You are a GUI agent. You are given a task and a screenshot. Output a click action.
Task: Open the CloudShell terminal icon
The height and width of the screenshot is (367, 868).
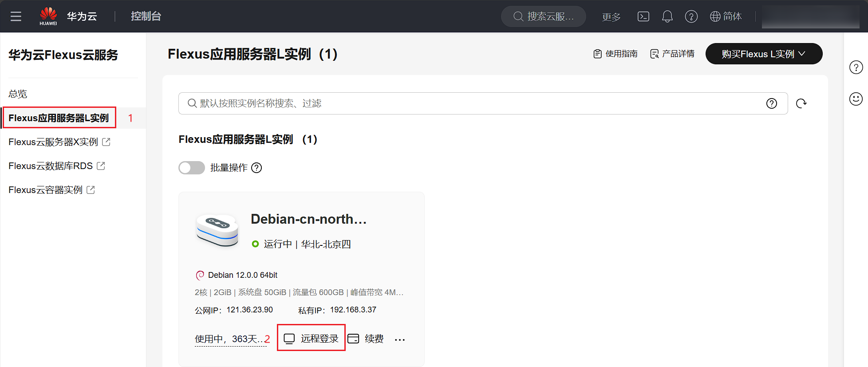(x=643, y=16)
